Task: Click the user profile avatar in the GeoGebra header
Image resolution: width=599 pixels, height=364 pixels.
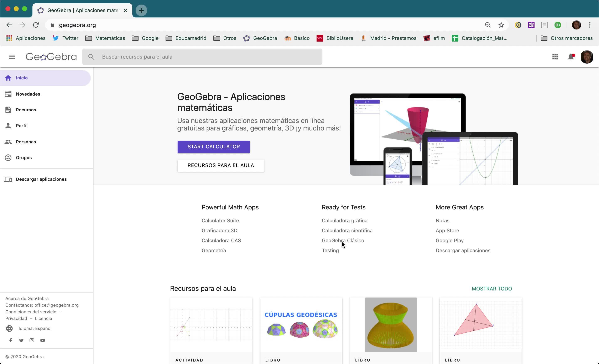Action: pyautogui.click(x=587, y=57)
